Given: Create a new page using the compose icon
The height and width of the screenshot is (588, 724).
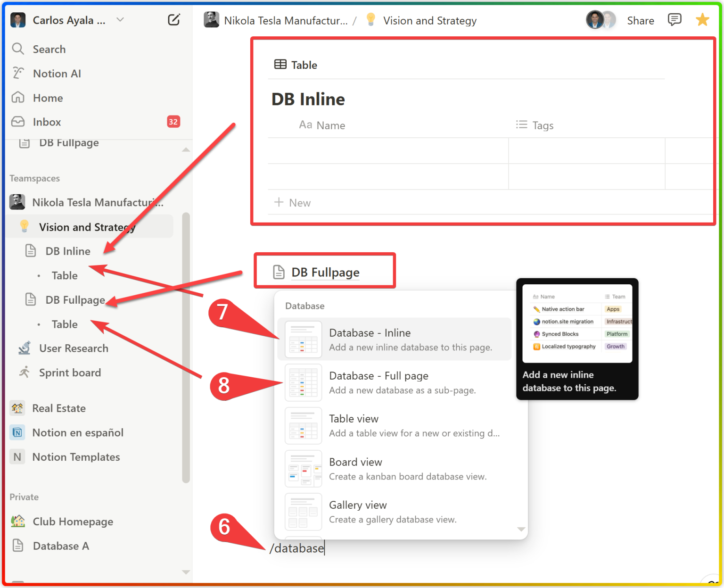Looking at the screenshot, I should (174, 20).
